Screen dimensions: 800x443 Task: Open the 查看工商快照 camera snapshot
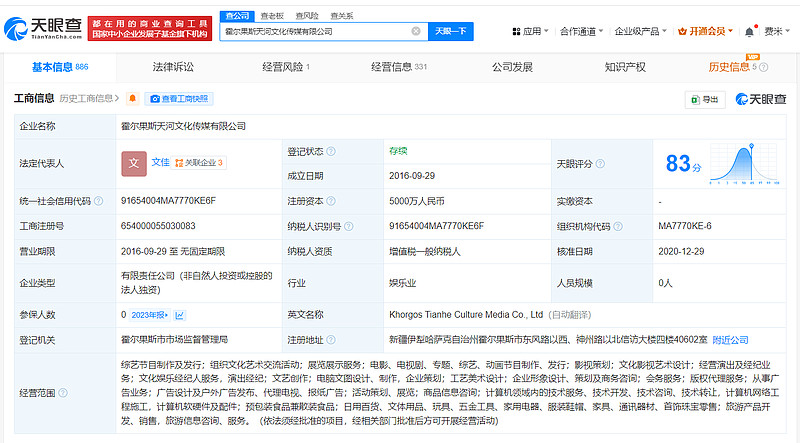(x=178, y=99)
